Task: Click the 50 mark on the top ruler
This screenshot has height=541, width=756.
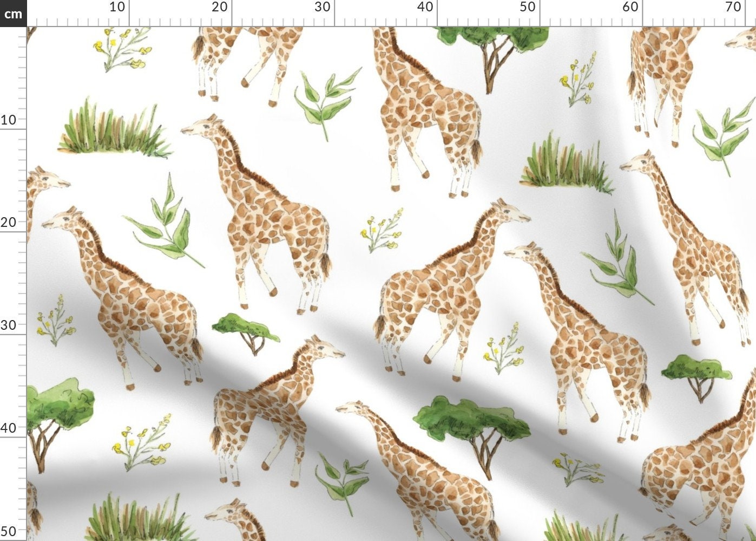Action: coord(527,7)
